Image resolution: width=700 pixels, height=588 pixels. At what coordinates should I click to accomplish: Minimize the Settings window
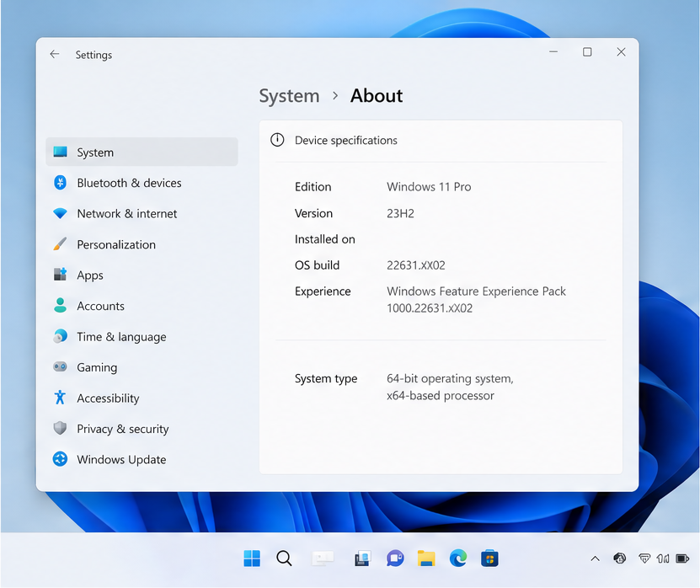point(553,51)
